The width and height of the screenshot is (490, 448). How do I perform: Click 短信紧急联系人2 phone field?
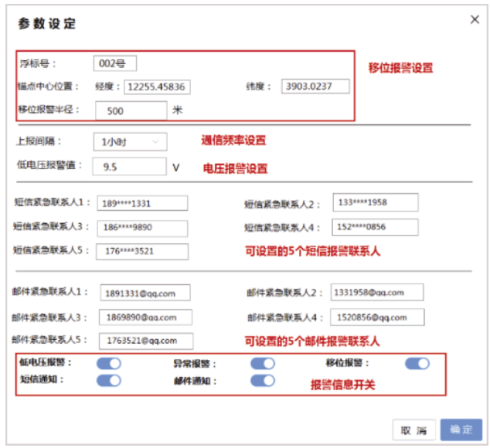376,202
